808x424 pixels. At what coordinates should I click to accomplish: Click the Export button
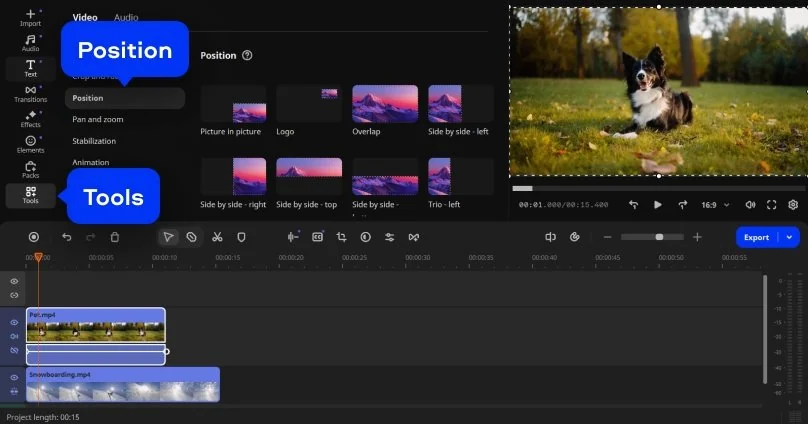pos(757,237)
